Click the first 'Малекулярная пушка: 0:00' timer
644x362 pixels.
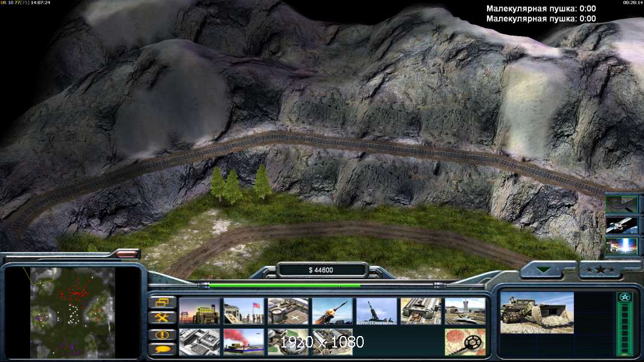tap(541, 8)
